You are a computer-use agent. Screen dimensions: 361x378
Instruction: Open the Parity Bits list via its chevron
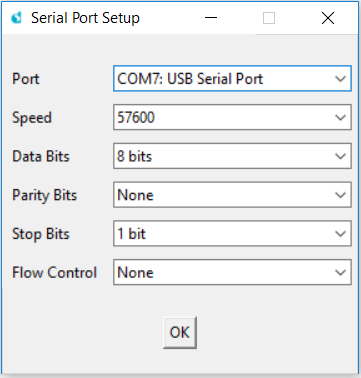pyautogui.click(x=340, y=195)
